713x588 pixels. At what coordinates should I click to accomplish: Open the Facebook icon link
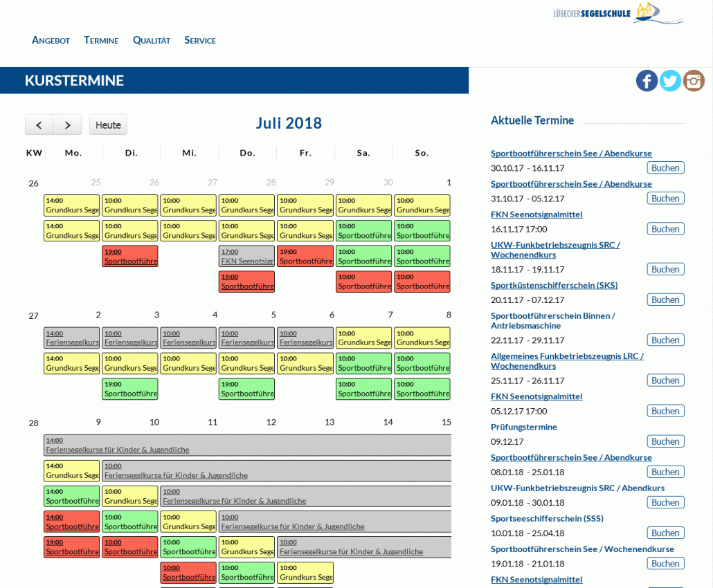click(647, 81)
